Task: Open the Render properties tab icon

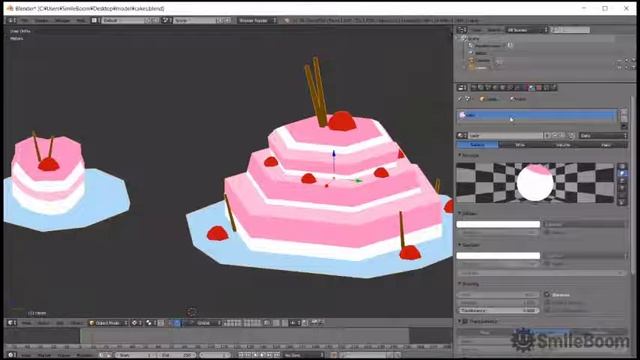Action: coord(473,87)
